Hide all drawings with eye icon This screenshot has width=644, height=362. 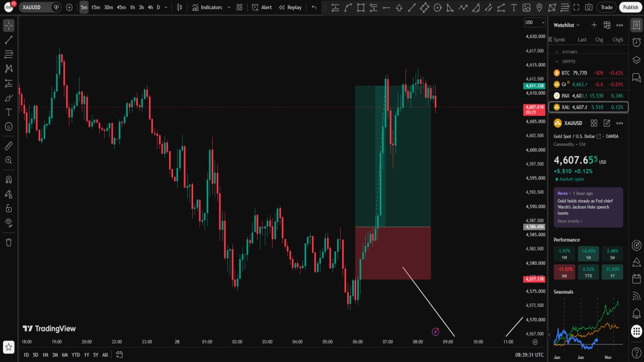[9, 223]
